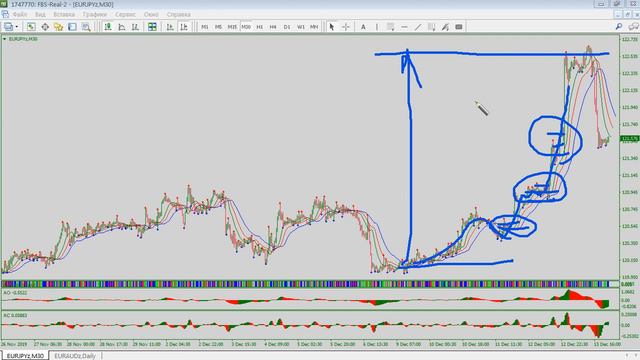Select the diagonal trendline tool
Screen dimensions: 640x360
pos(418,27)
